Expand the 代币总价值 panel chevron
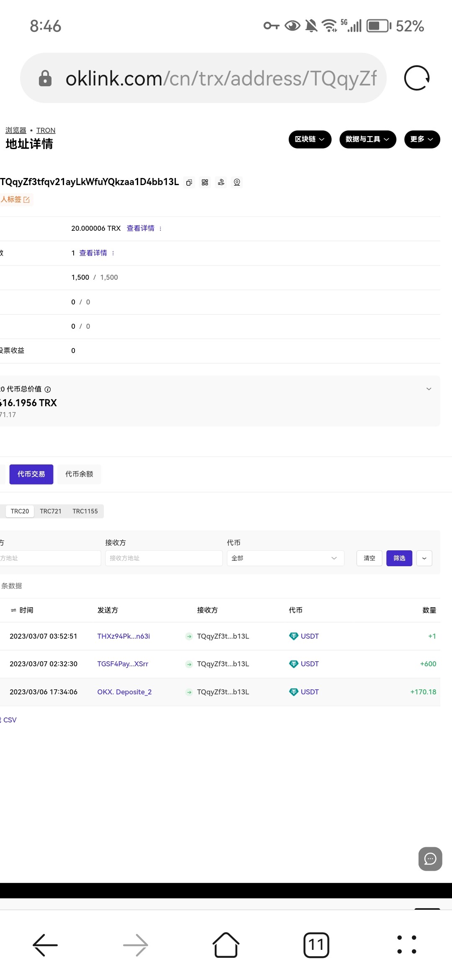Image resolution: width=452 pixels, height=980 pixels. (x=429, y=389)
